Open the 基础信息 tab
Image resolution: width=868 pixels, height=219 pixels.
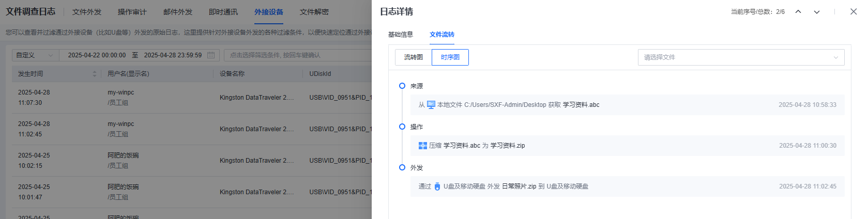tap(400, 35)
